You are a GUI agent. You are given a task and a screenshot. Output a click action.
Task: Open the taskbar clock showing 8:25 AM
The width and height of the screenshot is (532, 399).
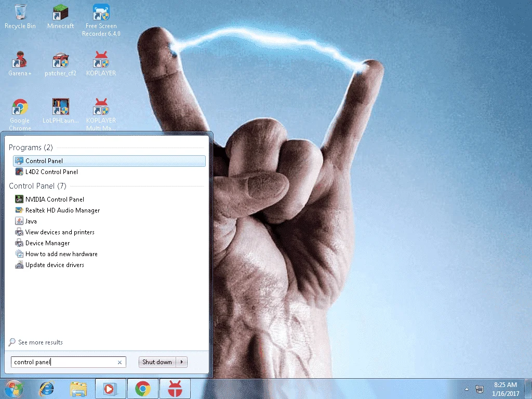(505, 389)
